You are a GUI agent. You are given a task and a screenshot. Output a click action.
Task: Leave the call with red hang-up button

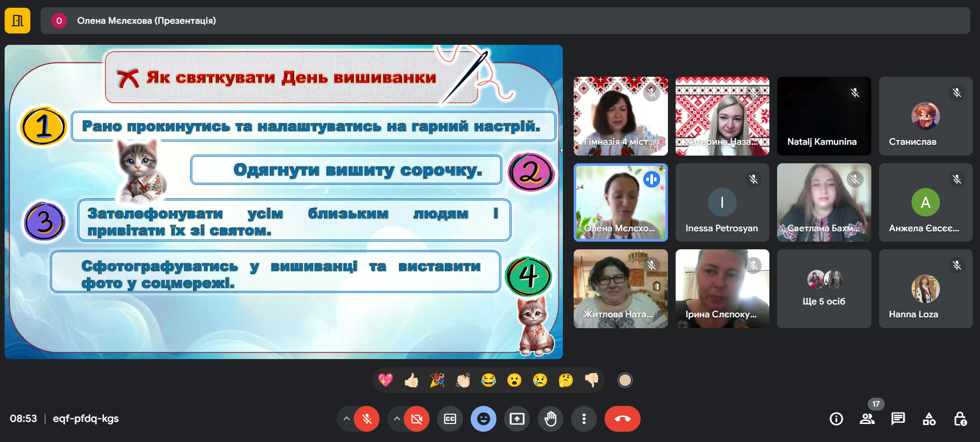(622, 419)
